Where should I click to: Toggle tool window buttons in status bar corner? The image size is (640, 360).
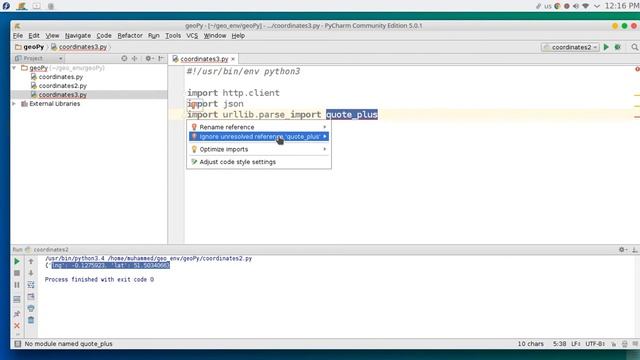click(x=18, y=344)
